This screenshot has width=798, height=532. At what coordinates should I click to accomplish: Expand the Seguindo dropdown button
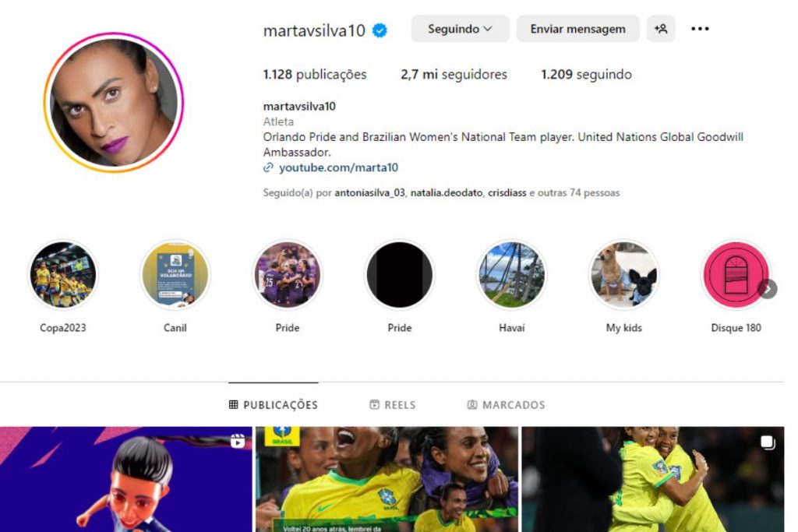(460, 29)
